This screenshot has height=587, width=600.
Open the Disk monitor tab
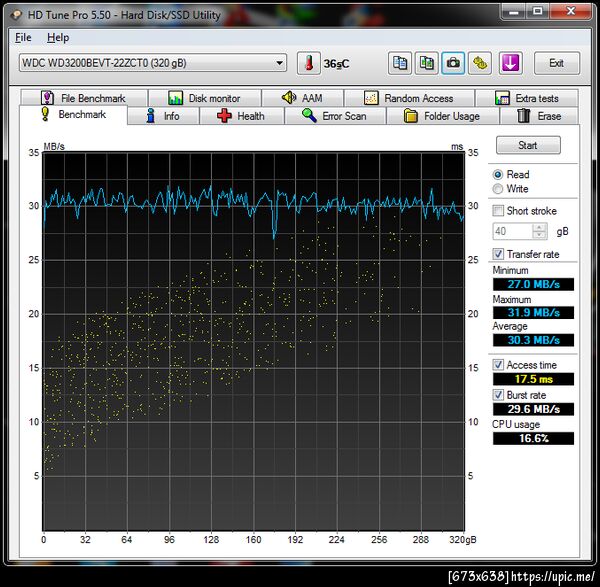(x=205, y=98)
